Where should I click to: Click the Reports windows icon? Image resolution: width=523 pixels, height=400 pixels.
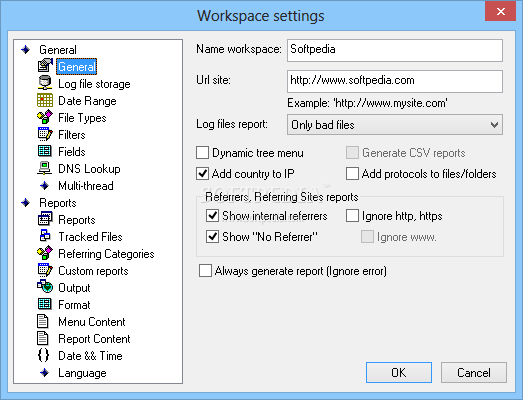click(x=45, y=219)
